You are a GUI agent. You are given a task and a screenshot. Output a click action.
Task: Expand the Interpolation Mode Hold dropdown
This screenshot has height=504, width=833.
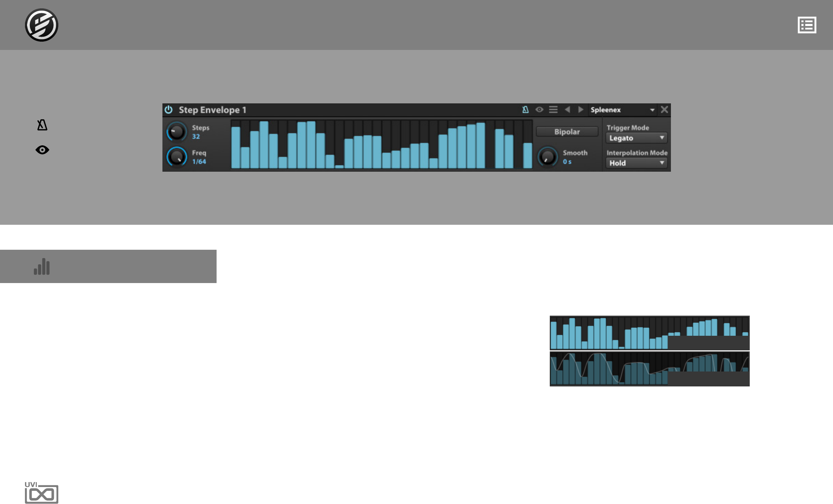pos(636,163)
